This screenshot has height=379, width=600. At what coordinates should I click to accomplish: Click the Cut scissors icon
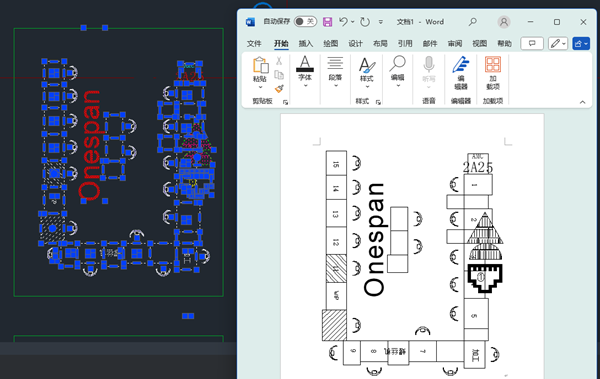[x=279, y=61]
